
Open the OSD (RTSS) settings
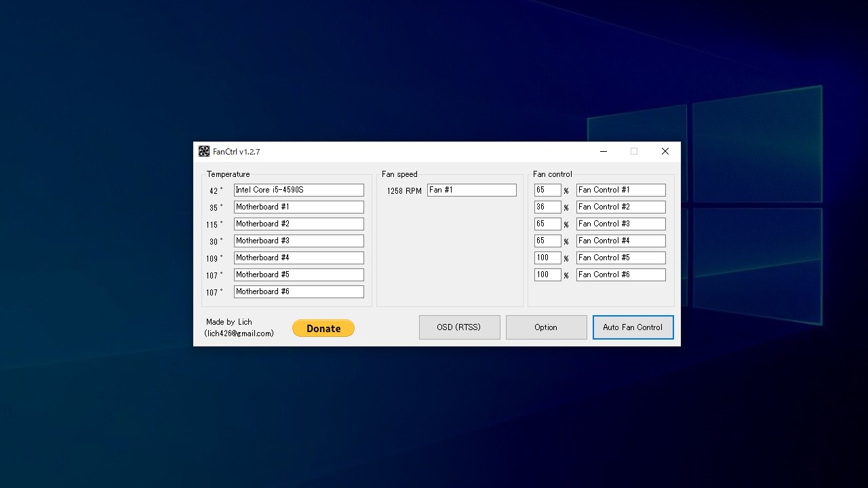click(x=460, y=327)
